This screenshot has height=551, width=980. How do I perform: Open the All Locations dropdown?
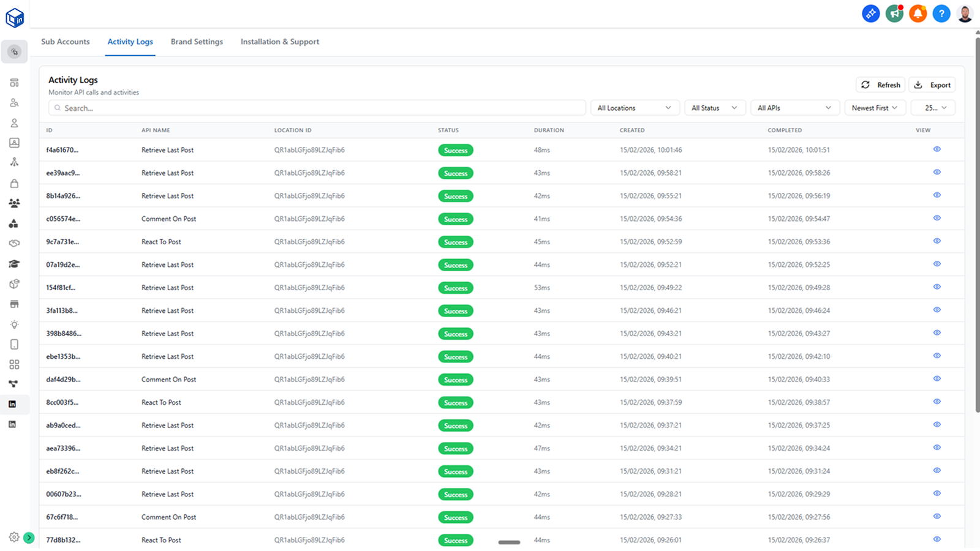coord(635,107)
